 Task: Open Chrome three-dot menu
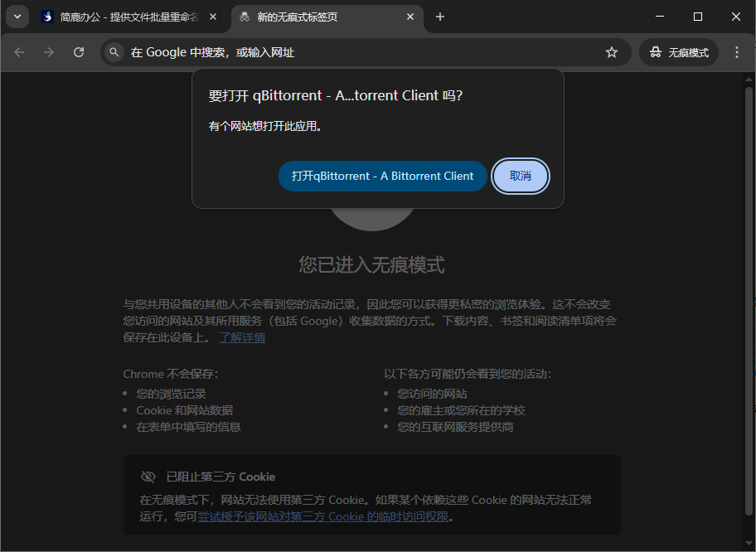(x=737, y=52)
